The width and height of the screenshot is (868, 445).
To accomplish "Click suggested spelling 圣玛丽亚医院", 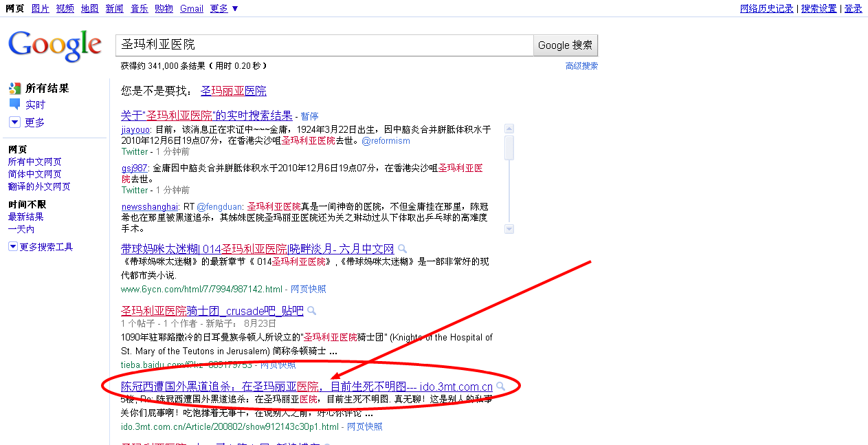I will click(x=234, y=91).
